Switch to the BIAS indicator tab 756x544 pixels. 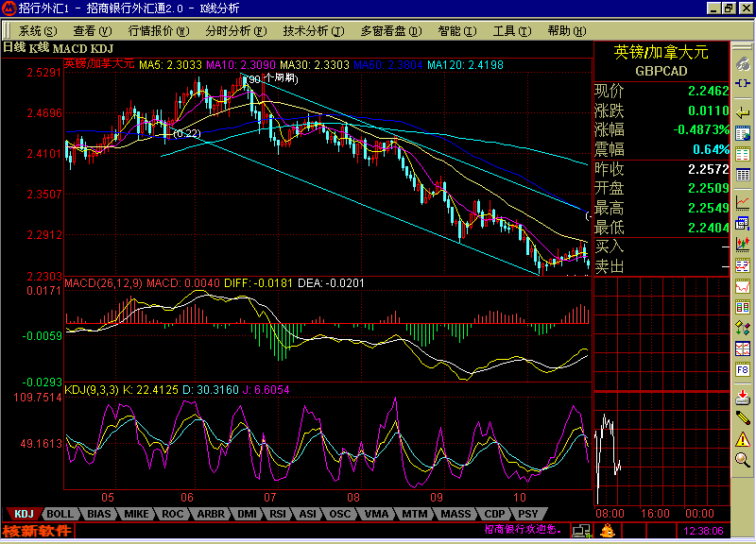coord(99,514)
